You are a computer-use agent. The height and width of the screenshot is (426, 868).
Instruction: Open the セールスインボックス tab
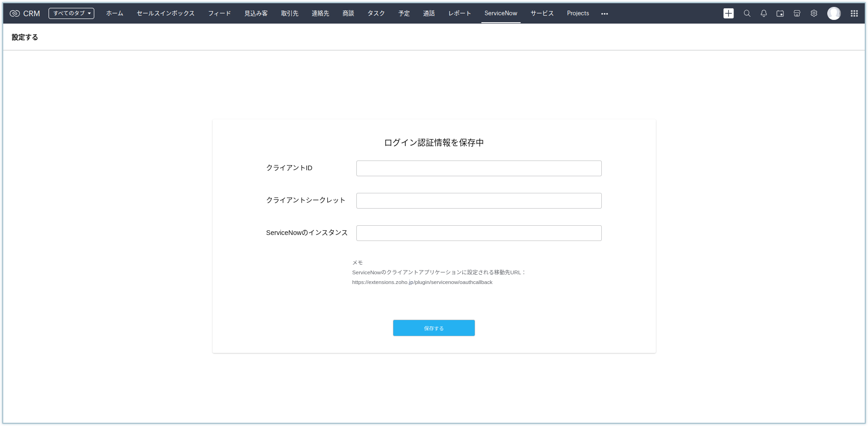pos(165,13)
